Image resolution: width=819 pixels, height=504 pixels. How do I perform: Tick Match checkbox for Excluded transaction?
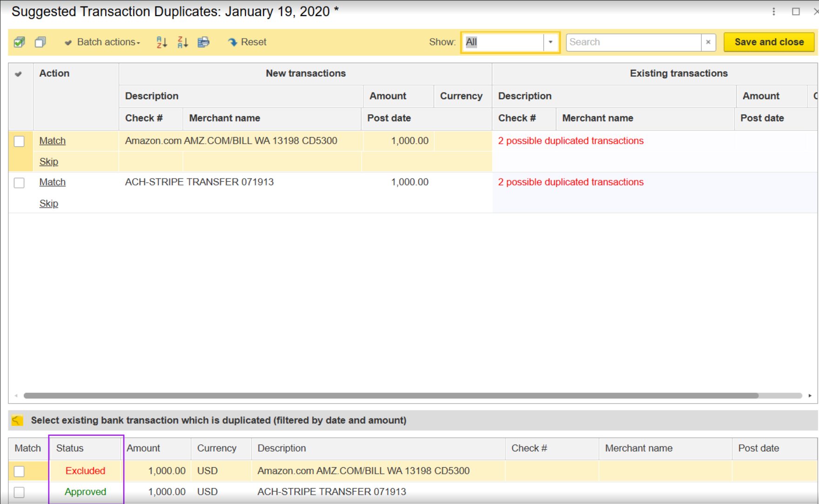click(x=19, y=471)
